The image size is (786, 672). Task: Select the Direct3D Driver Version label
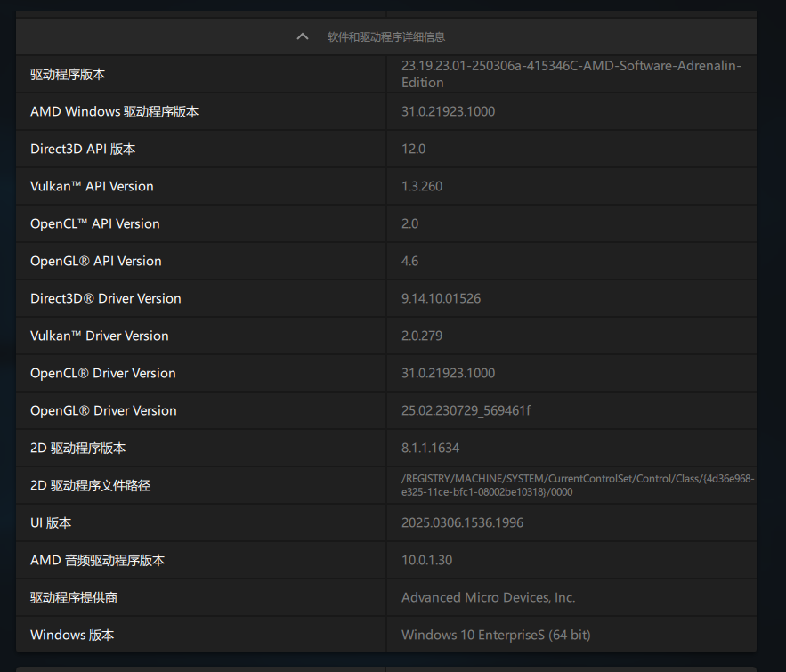coord(106,298)
